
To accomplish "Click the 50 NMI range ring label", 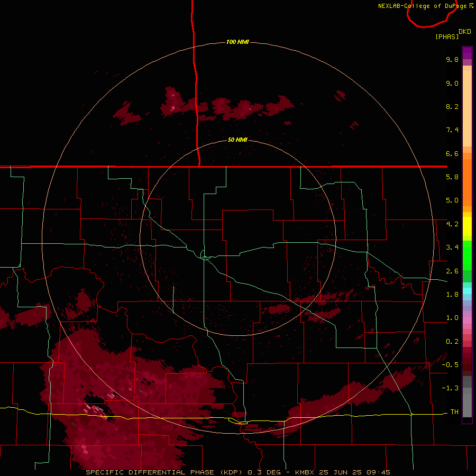I will click(x=237, y=140).
